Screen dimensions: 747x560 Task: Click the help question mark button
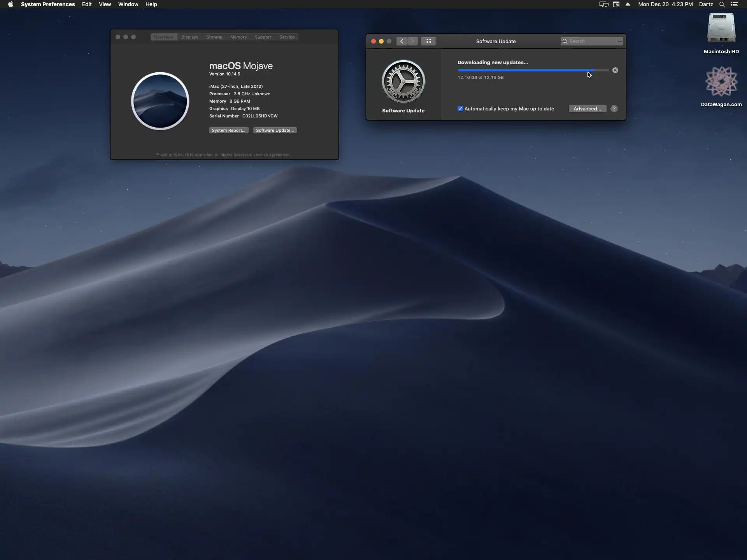pyautogui.click(x=614, y=109)
